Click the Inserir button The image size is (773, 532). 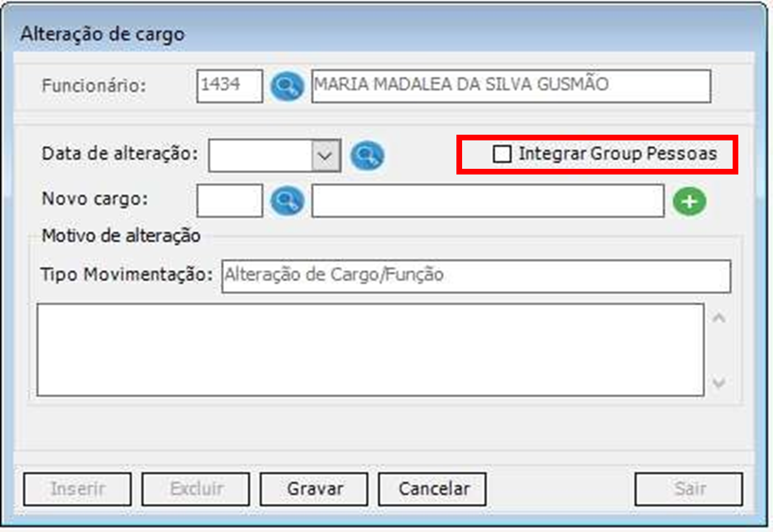[77, 489]
